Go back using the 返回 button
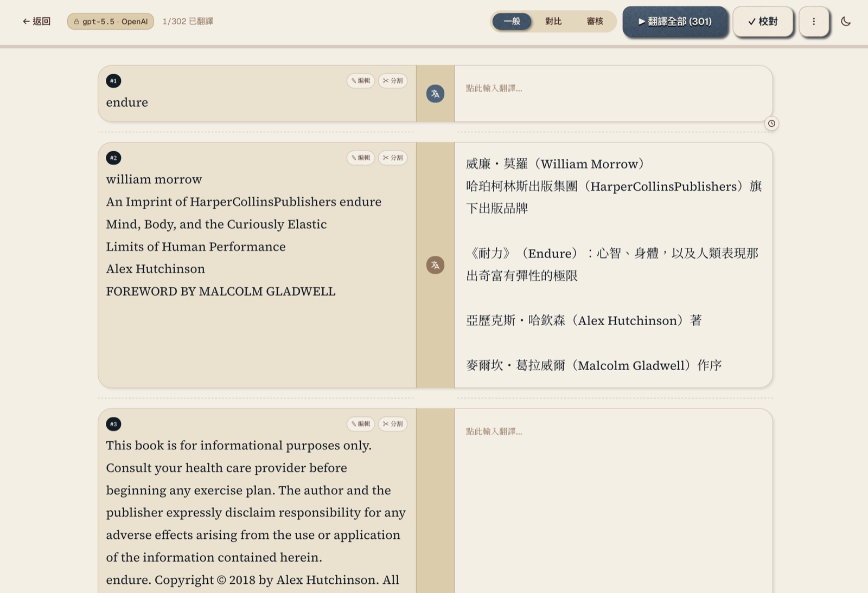The height and width of the screenshot is (593, 868). 36,21
